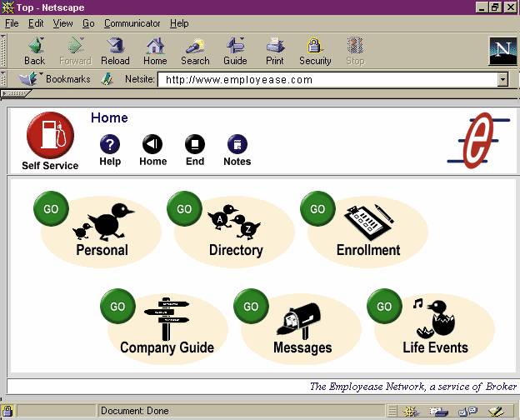The image size is (520, 420).
Task: Open the View menu
Action: click(63, 23)
